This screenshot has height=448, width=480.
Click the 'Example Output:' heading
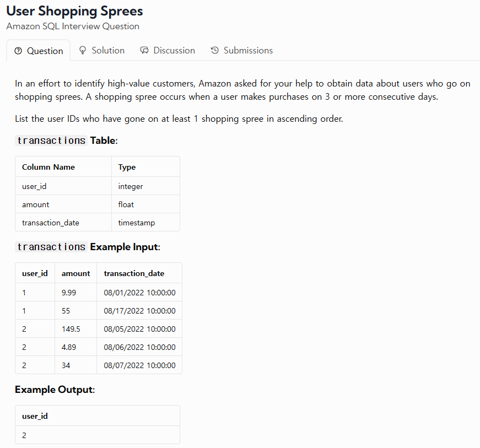[x=55, y=390]
